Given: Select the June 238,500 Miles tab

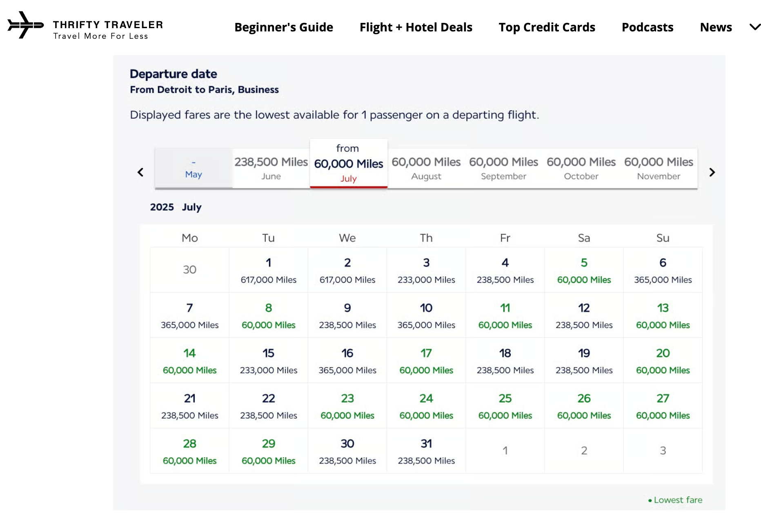Looking at the screenshot, I should click(x=271, y=168).
